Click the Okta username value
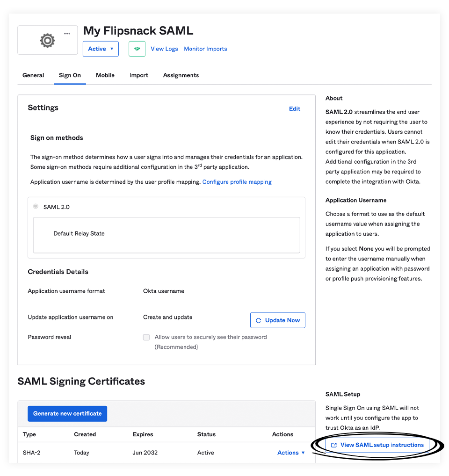This screenshot has height=476, width=449. (164, 291)
